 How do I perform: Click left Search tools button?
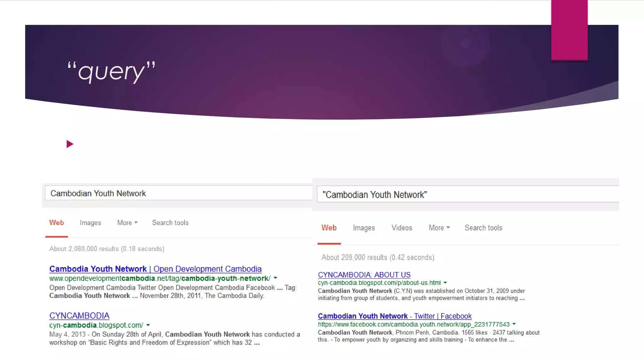coord(170,223)
